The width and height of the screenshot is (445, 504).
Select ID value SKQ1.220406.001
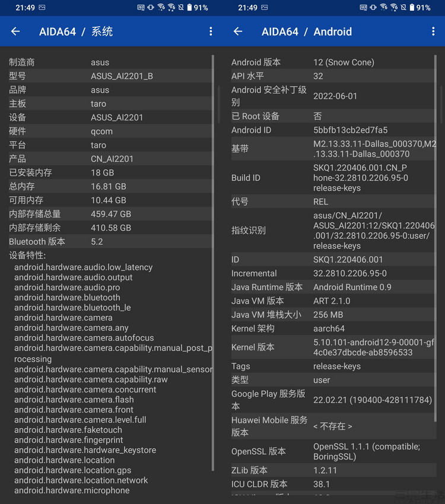pos(348,259)
